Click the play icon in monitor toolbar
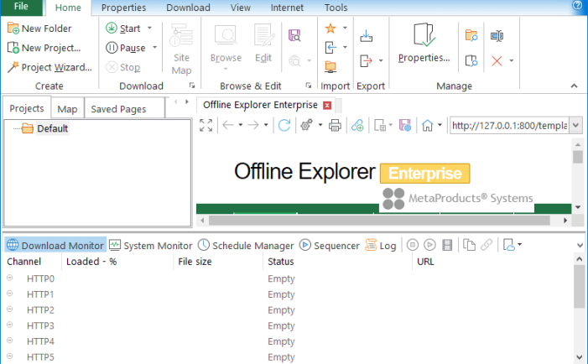 [x=429, y=245]
